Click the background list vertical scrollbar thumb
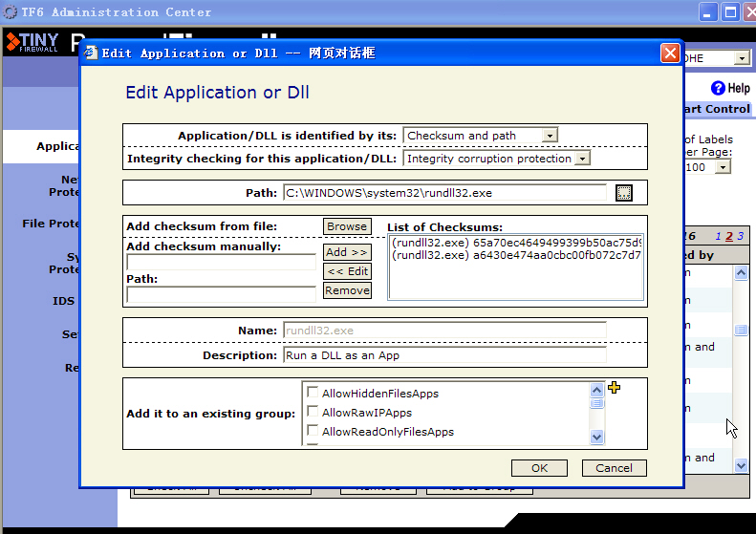Viewport: 756px width, 534px height. (741, 331)
